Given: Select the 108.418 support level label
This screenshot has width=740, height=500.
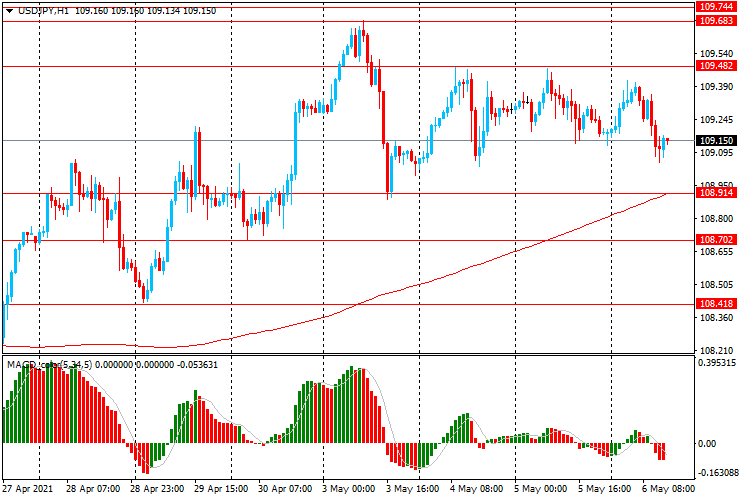Looking at the screenshot, I should 716,304.
